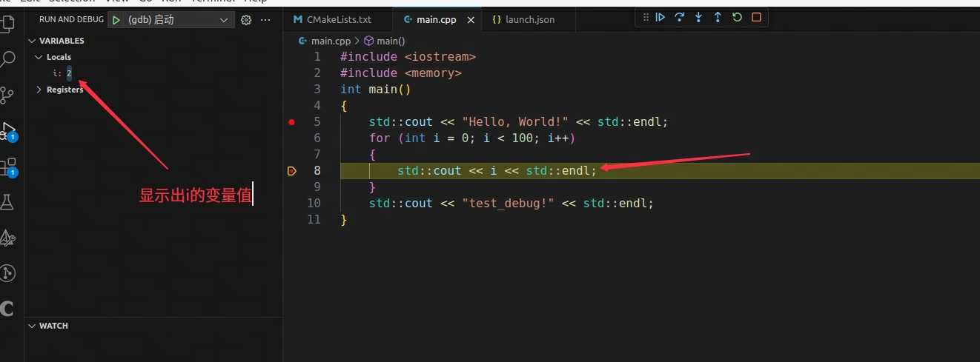Click the for loop statement on line 6
The height and width of the screenshot is (362, 980).
[x=472, y=138]
